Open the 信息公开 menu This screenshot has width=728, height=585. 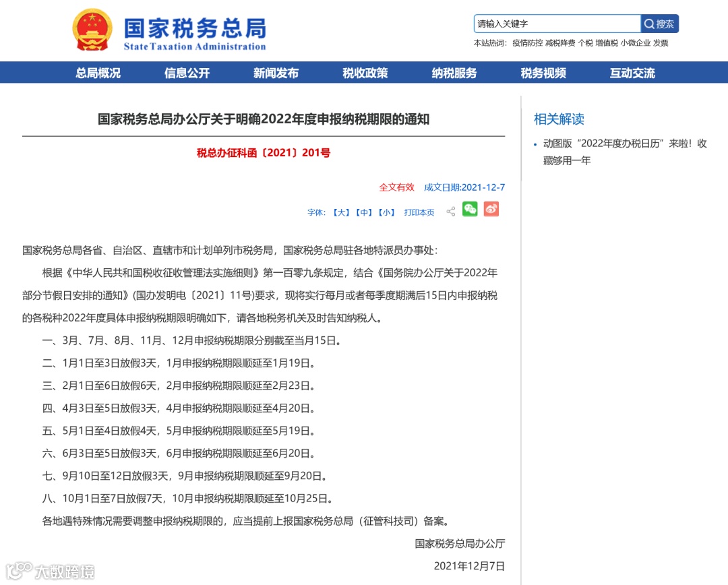[x=187, y=73]
